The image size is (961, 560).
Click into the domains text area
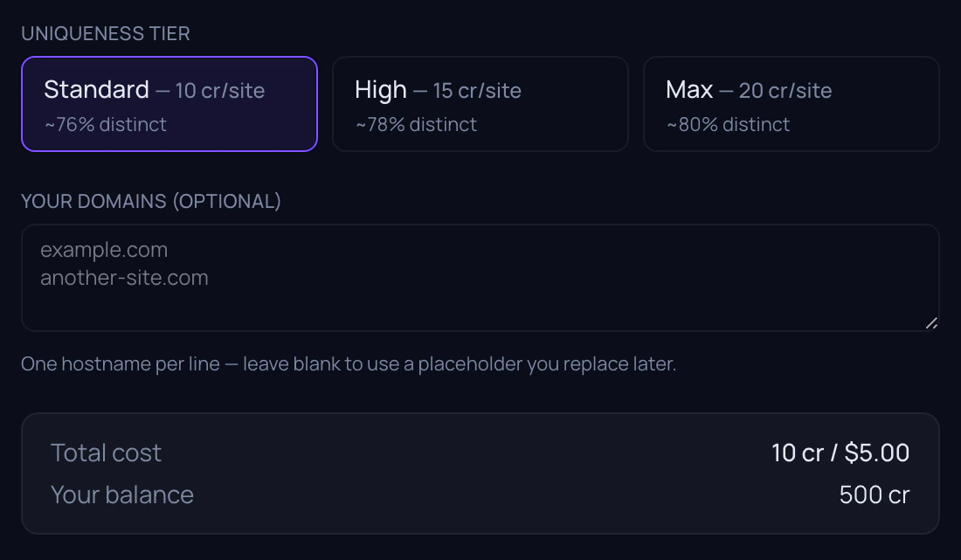point(480,278)
